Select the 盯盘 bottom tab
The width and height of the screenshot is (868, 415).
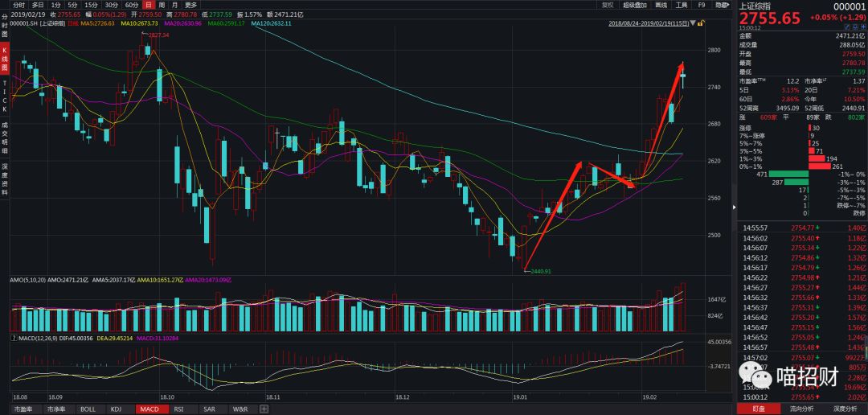coord(759,409)
